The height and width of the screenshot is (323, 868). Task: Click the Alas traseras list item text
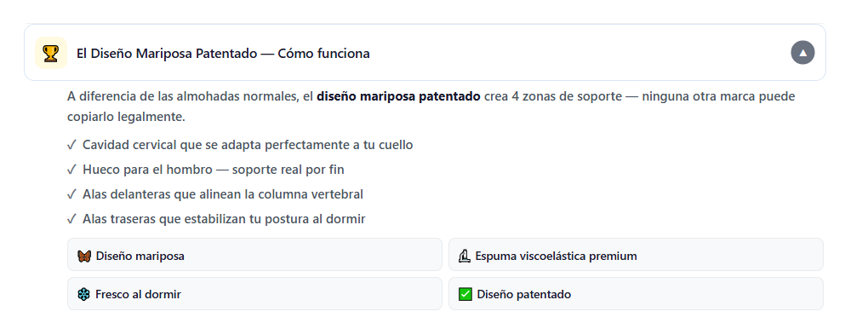(x=224, y=219)
